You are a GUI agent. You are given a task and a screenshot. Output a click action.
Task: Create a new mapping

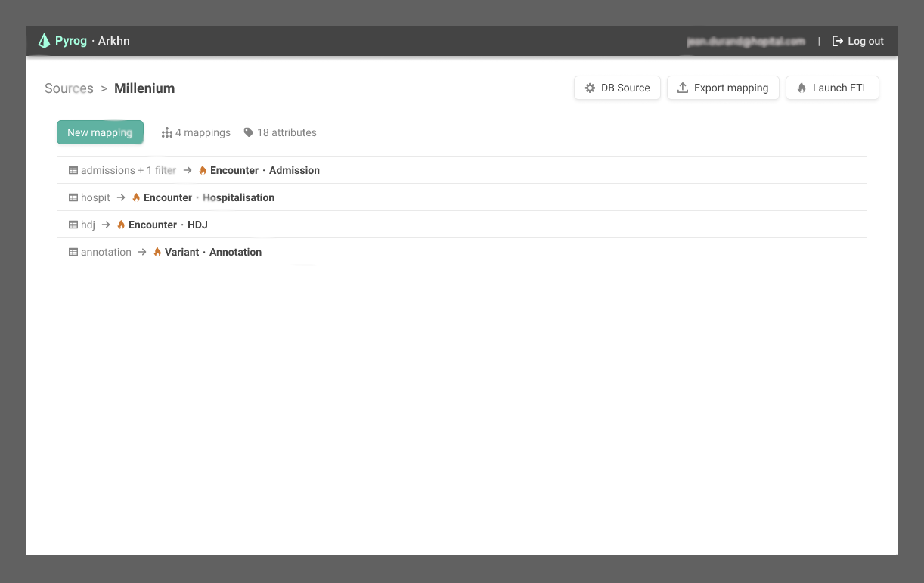pos(100,132)
